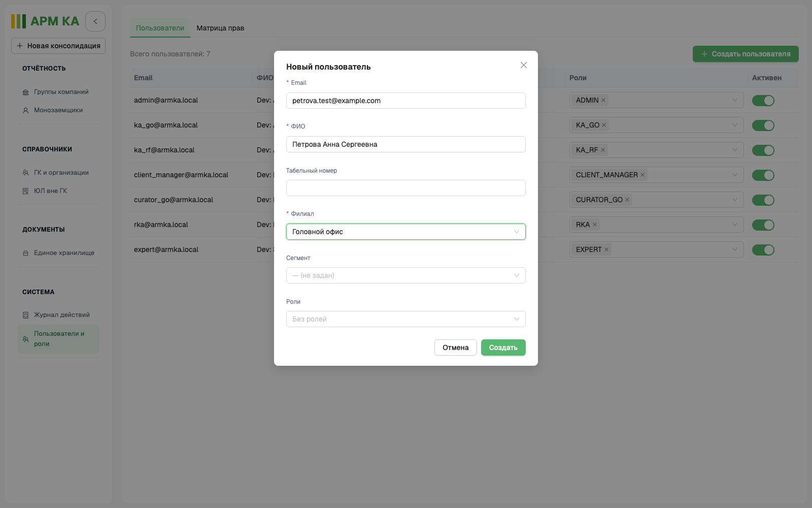The height and width of the screenshot is (508, 812).
Task: Toggle active switch for ka_rf@armka.local
Action: pos(763,150)
